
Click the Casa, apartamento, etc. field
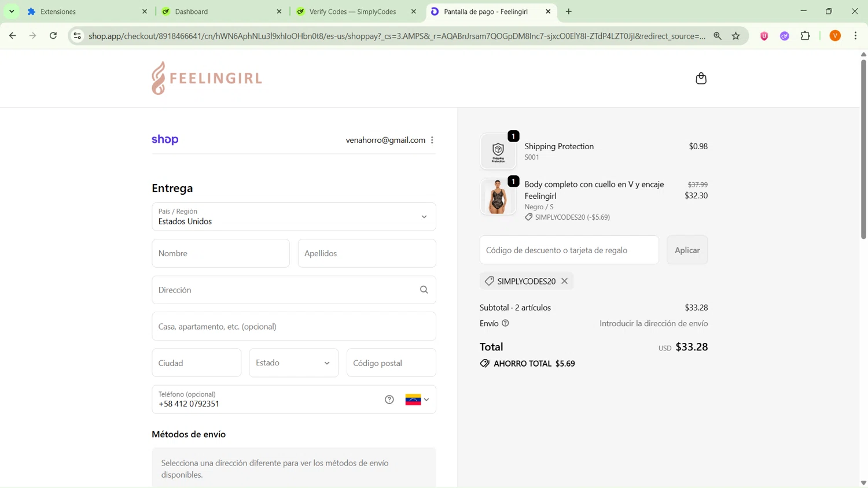pos(294,327)
